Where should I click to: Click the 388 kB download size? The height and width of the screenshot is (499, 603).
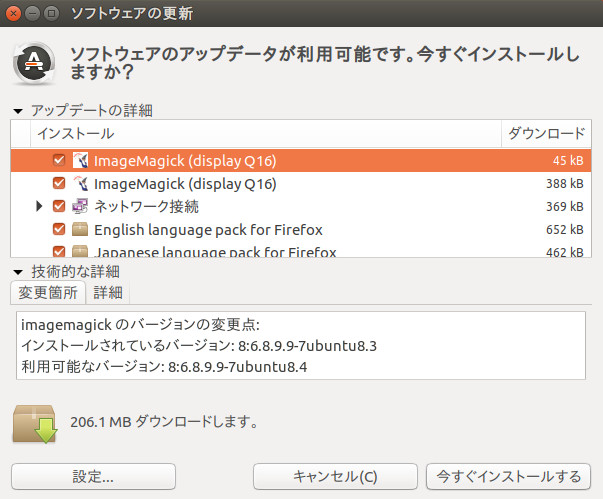565,183
